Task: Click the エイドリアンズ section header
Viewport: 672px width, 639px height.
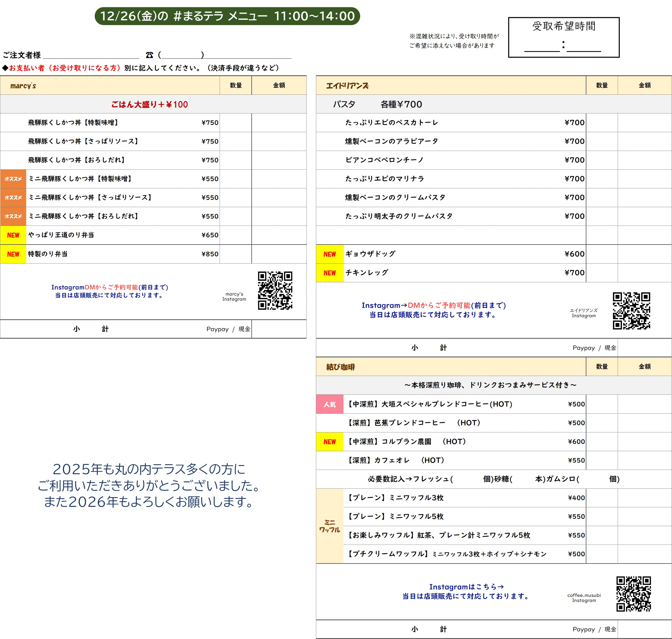Action: click(347, 86)
